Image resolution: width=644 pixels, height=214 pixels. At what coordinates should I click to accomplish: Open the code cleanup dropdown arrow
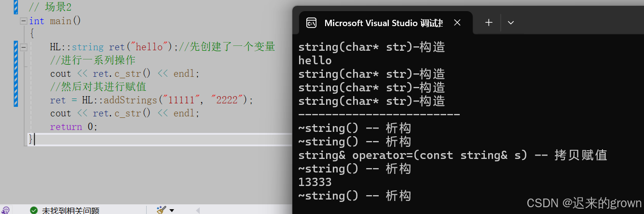coord(172,211)
